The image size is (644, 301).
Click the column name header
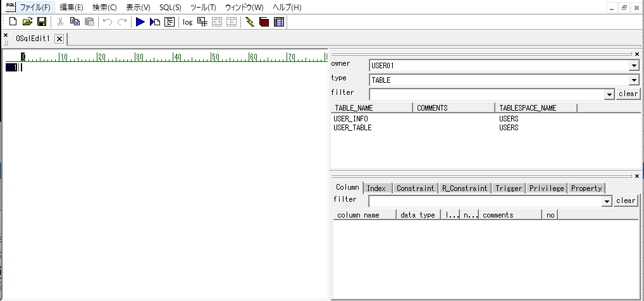pos(365,215)
